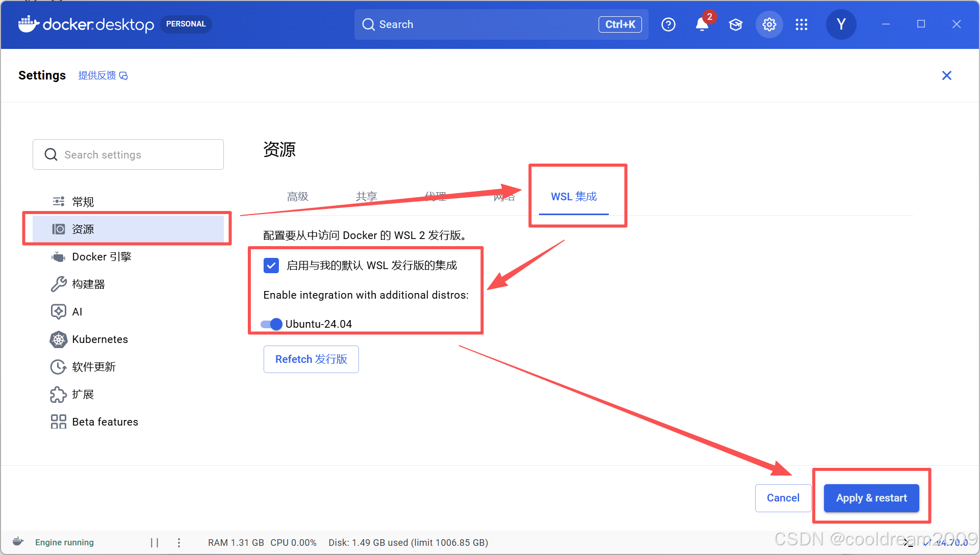This screenshot has width=980, height=555.
Task: Close Settings with the blue X
Action: [x=946, y=75]
